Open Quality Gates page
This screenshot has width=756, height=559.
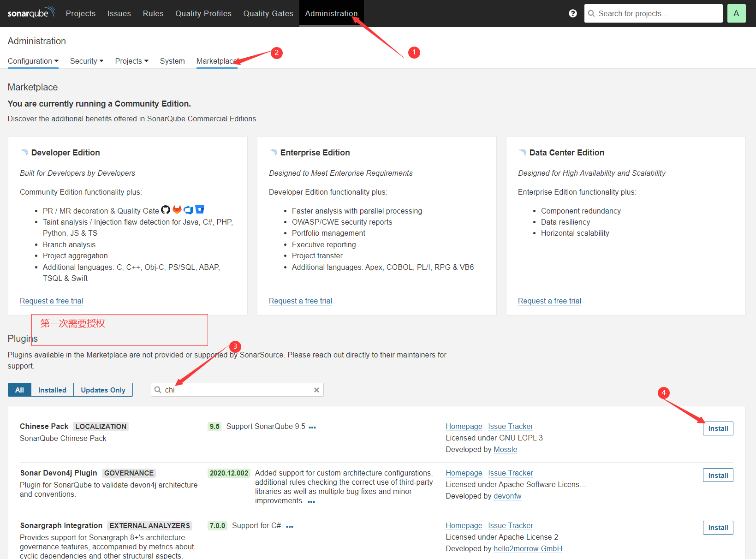pyautogui.click(x=268, y=13)
